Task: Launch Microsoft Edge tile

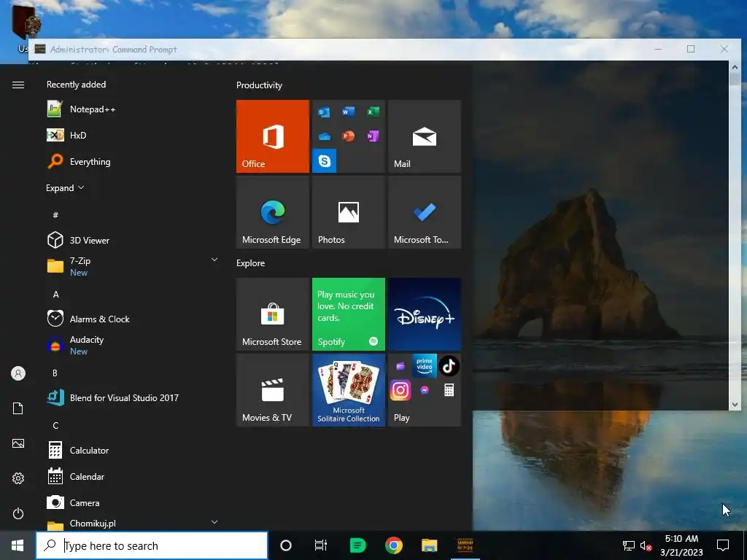Action: pos(273,212)
